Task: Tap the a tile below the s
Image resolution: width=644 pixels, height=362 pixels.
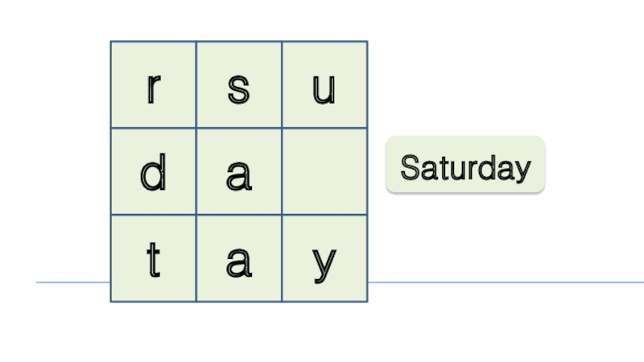Action: pos(239,171)
